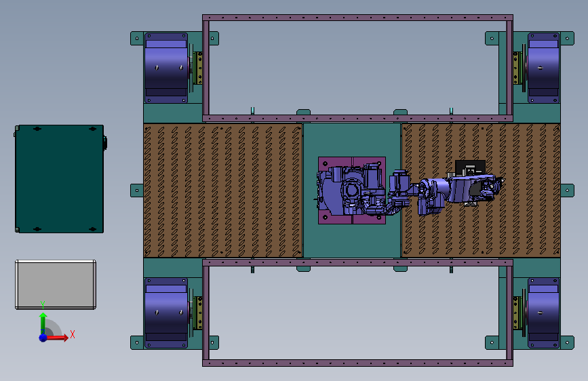The width and height of the screenshot is (588, 381).
Task: Select the lower purple rectangular frame's bottom rail
Action: pos(357,363)
